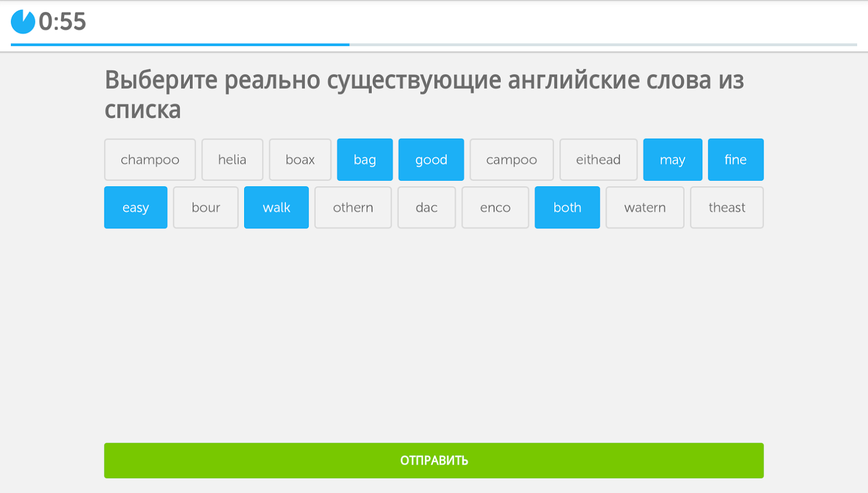Deselect the highlighted word 'good'
Viewport: 868px width, 493px height.
pyautogui.click(x=431, y=159)
